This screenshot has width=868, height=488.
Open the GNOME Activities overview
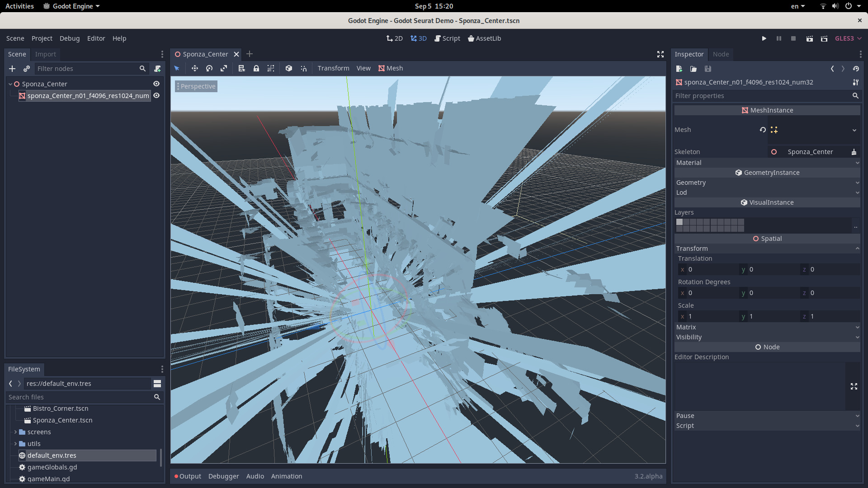click(x=19, y=6)
